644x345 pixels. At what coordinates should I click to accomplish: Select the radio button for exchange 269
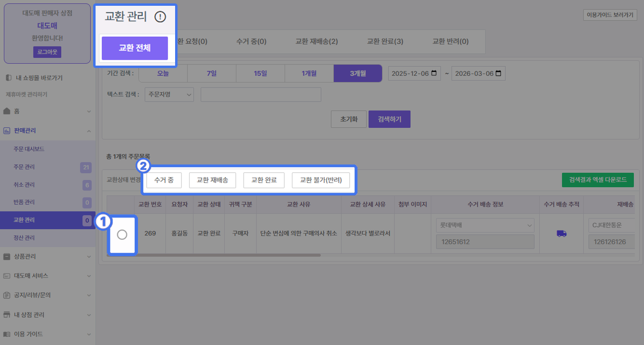pyautogui.click(x=122, y=235)
